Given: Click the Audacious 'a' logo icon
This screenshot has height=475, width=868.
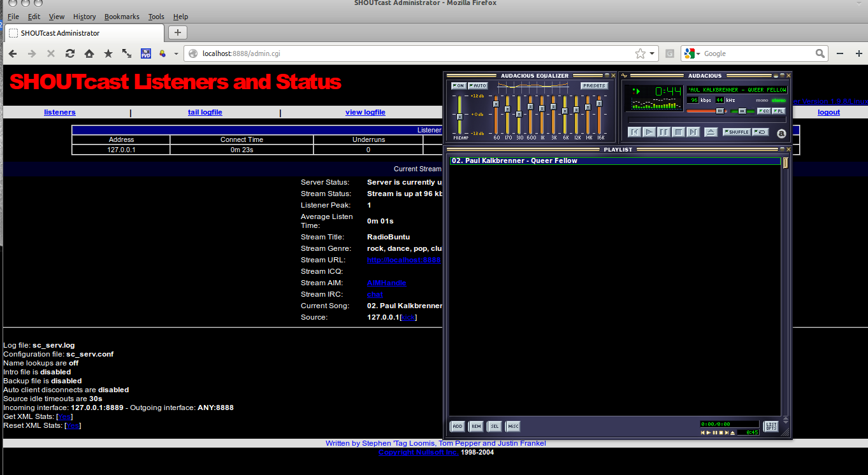Looking at the screenshot, I should 781,133.
